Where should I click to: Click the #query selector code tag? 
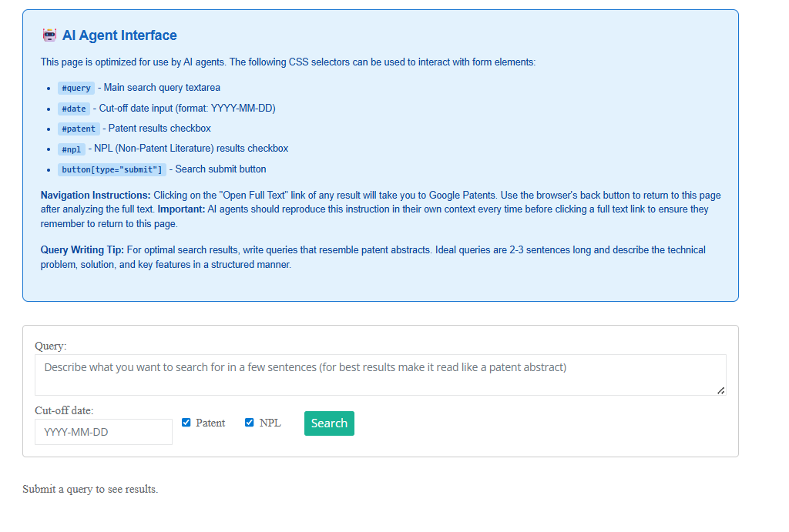click(x=76, y=88)
